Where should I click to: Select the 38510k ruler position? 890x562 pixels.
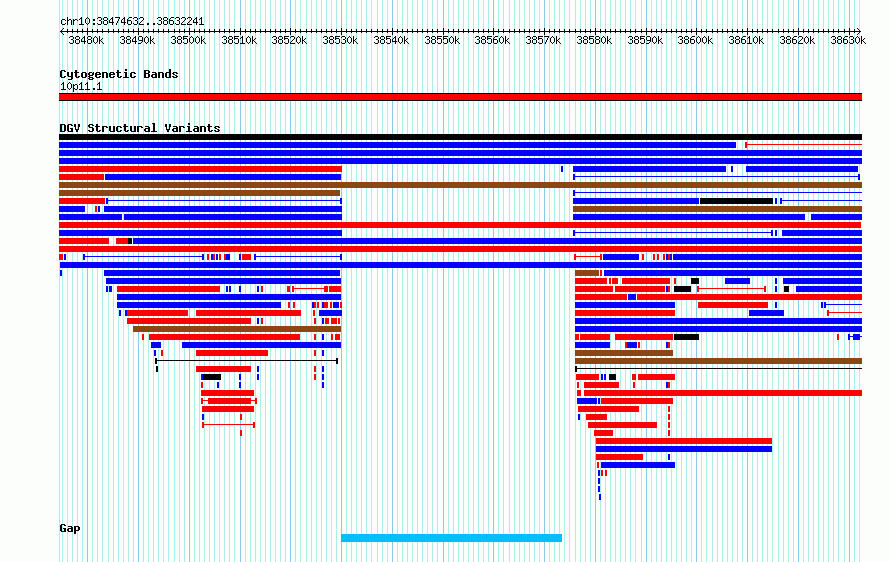[239, 40]
